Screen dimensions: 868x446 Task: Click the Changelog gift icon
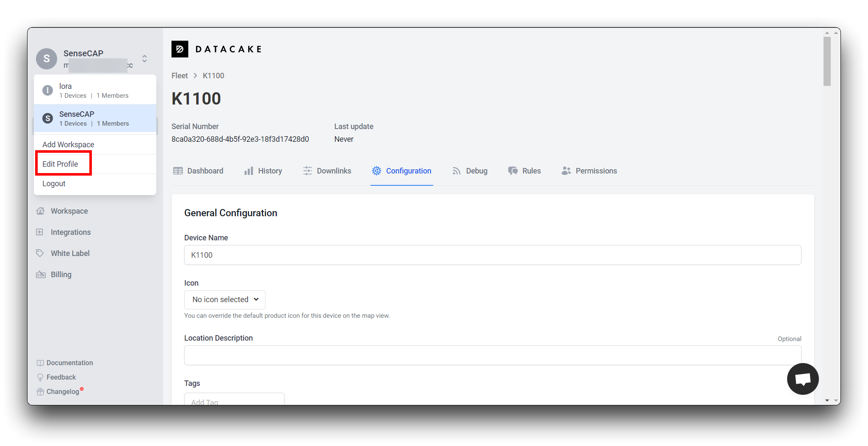point(40,392)
